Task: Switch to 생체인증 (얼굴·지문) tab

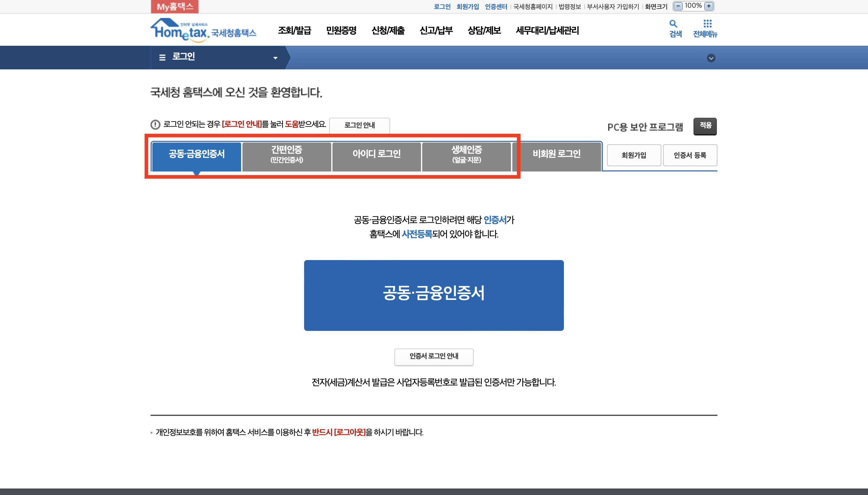Action: pyautogui.click(x=466, y=155)
